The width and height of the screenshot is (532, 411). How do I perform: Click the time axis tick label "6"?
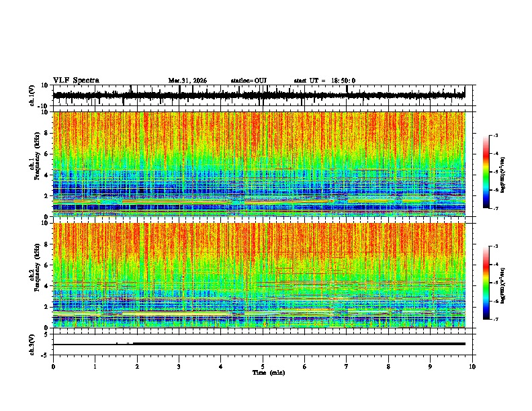pyautogui.click(x=305, y=367)
